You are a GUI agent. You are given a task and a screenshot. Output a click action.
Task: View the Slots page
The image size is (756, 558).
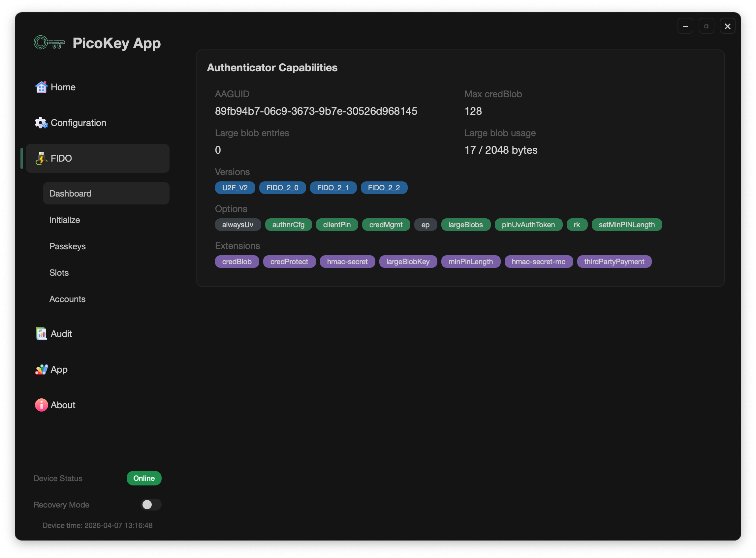(59, 272)
